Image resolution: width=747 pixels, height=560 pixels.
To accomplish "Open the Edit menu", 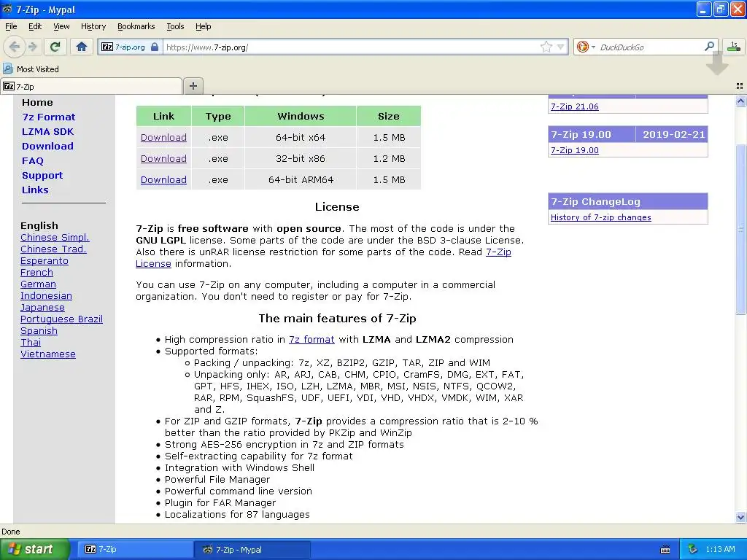I will click(x=35, y=26).
